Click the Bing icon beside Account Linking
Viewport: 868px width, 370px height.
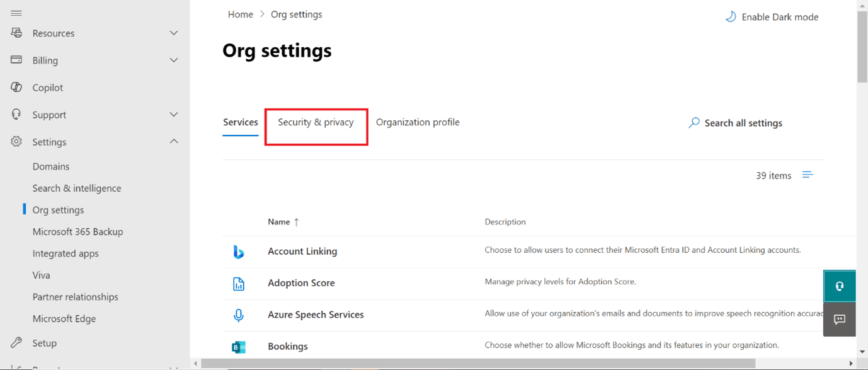239,251
